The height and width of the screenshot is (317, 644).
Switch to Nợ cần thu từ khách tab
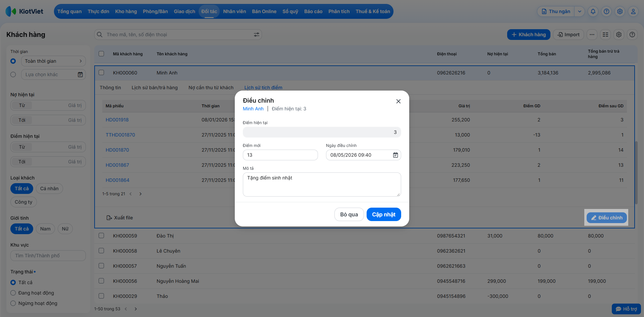211,88
